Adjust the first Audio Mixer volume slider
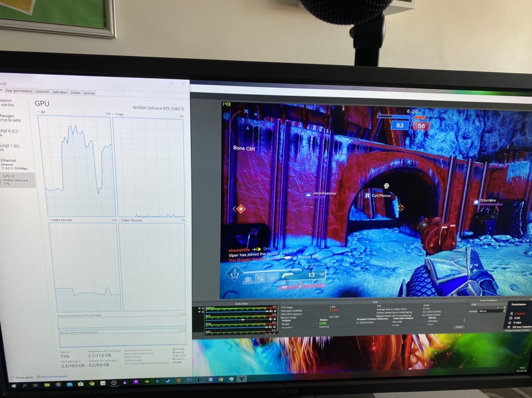The height and width of the screenshot is (398, 532). [x=237, y=312]
